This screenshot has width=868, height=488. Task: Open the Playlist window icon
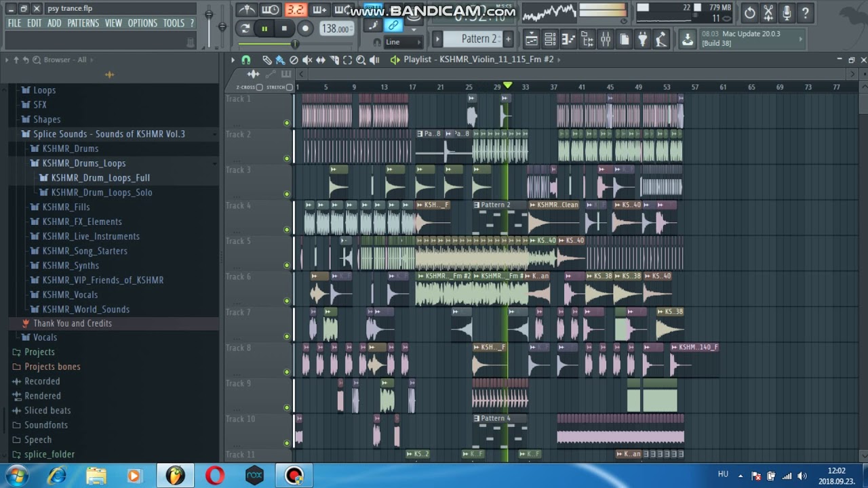click(x=532, y=39)
